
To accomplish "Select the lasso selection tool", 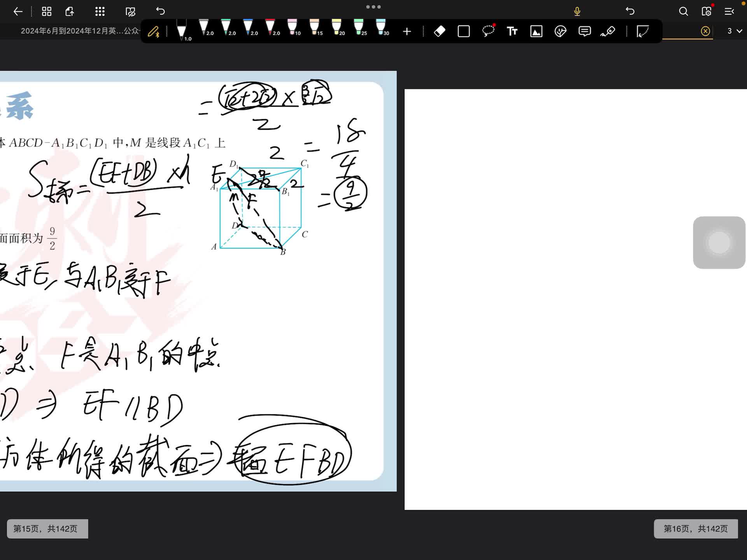I will pyautogui.click(x=488, y=31).
